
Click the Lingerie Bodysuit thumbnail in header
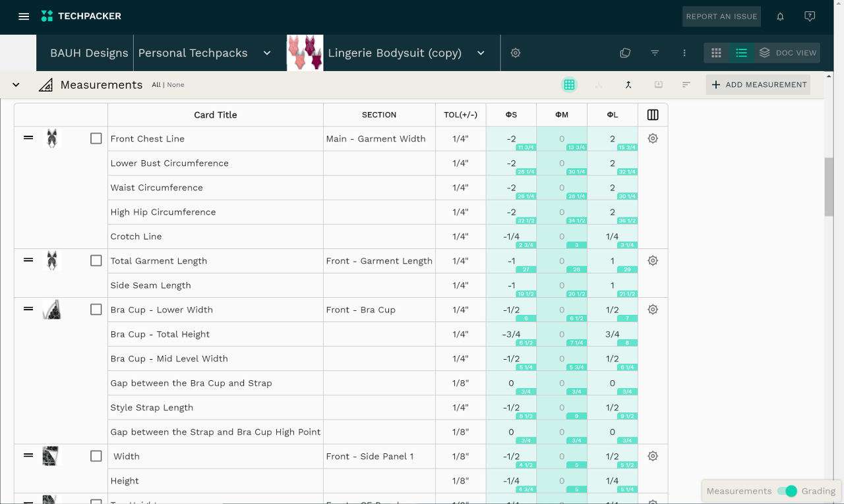click(305, 53)
